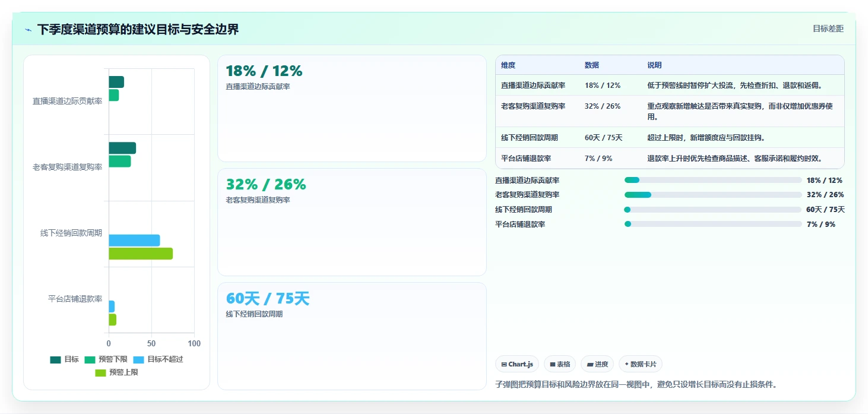Select table cell 平台店铺退款率
This screenshot has height=414, width=868.
(x=526, y=159)
